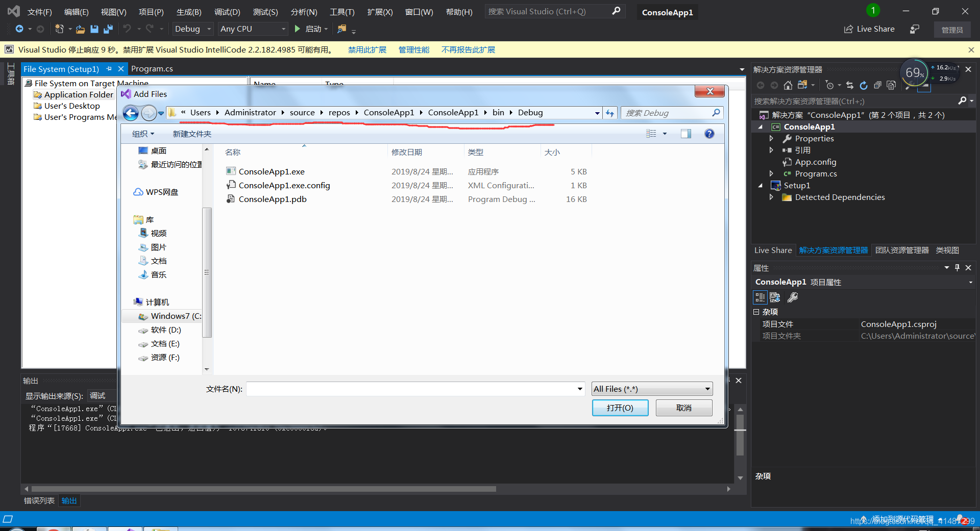The image size is (980, 531).
Task: Click the Save All icon in the toolbar
Action: (x=108, y=29)
